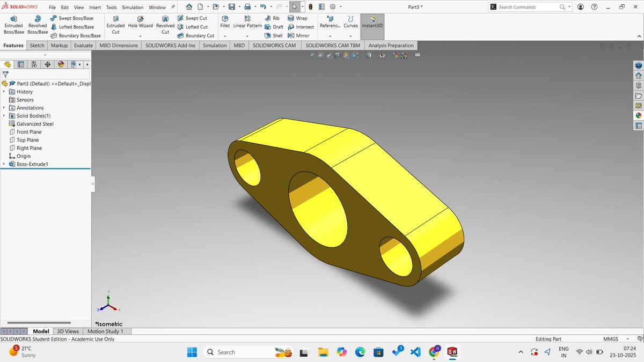Click the feature tree filter funnel icon
Viewport: 644px width, 362px height.
tap(5, 75)
